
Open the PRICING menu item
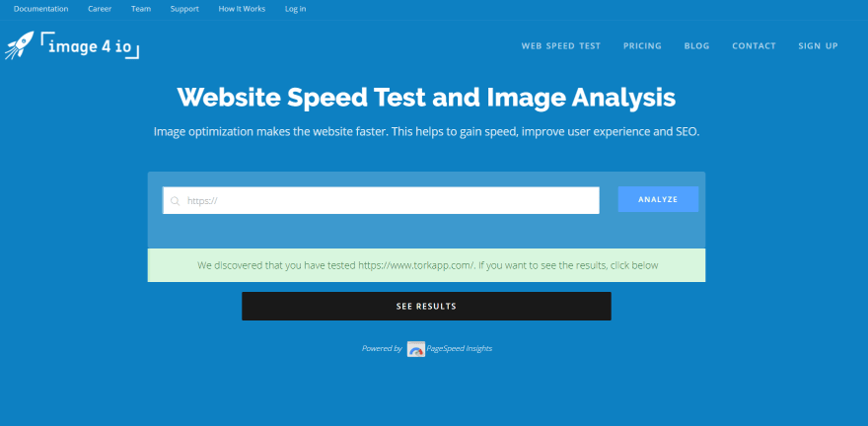tap(642, 46)
